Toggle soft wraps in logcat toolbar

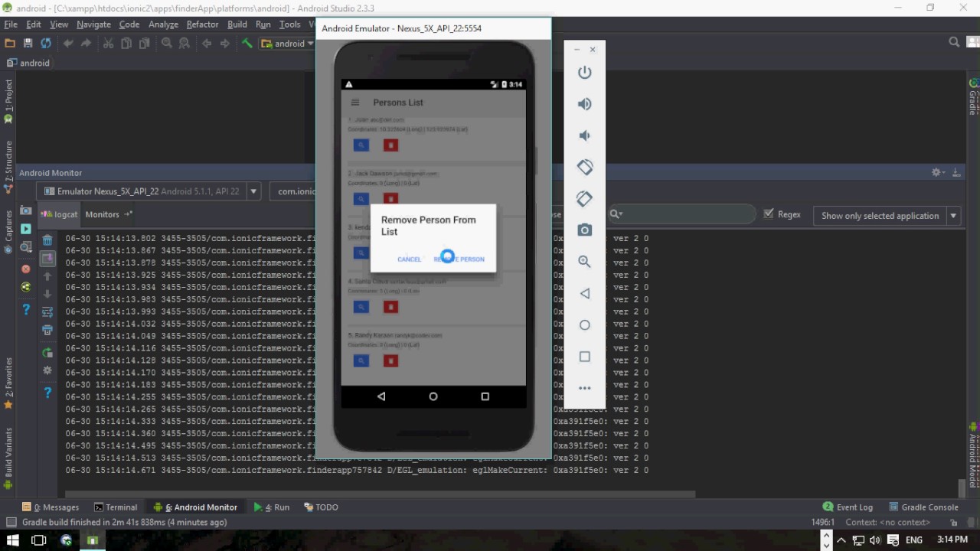point(47,312)
